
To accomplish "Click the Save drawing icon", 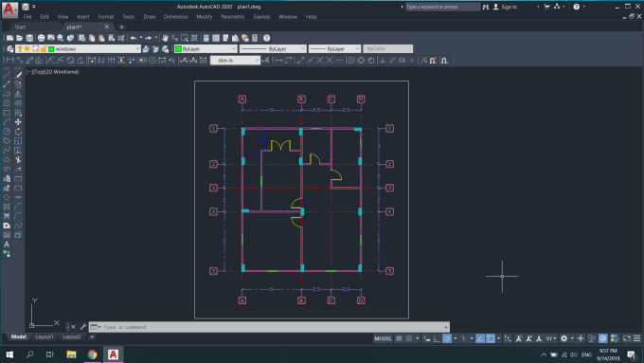I will coord(29,38).
